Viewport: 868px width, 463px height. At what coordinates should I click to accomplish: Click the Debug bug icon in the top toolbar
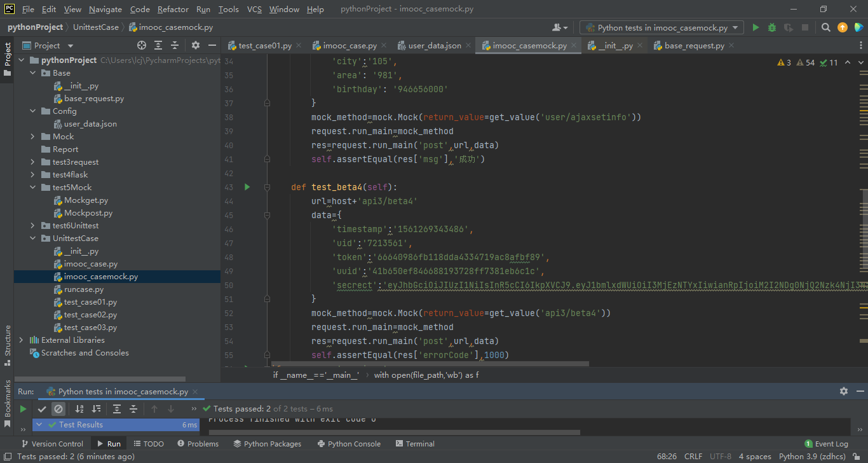(x=772, y=27)
